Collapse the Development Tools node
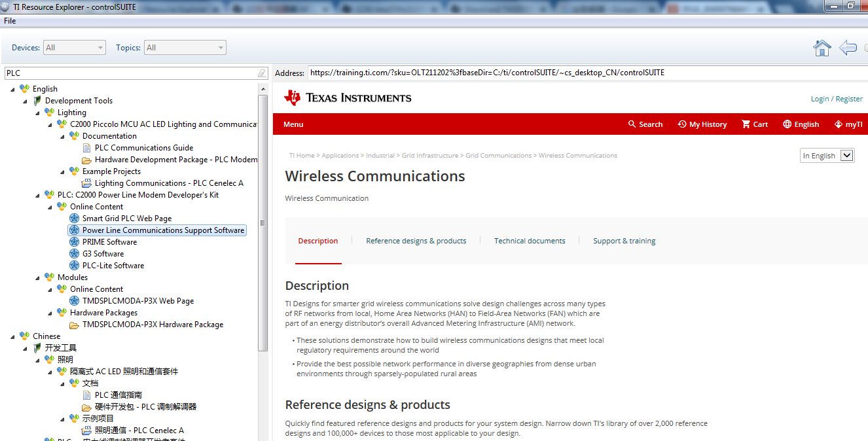Screen dimensions: 868x441 tap(26, 101)
